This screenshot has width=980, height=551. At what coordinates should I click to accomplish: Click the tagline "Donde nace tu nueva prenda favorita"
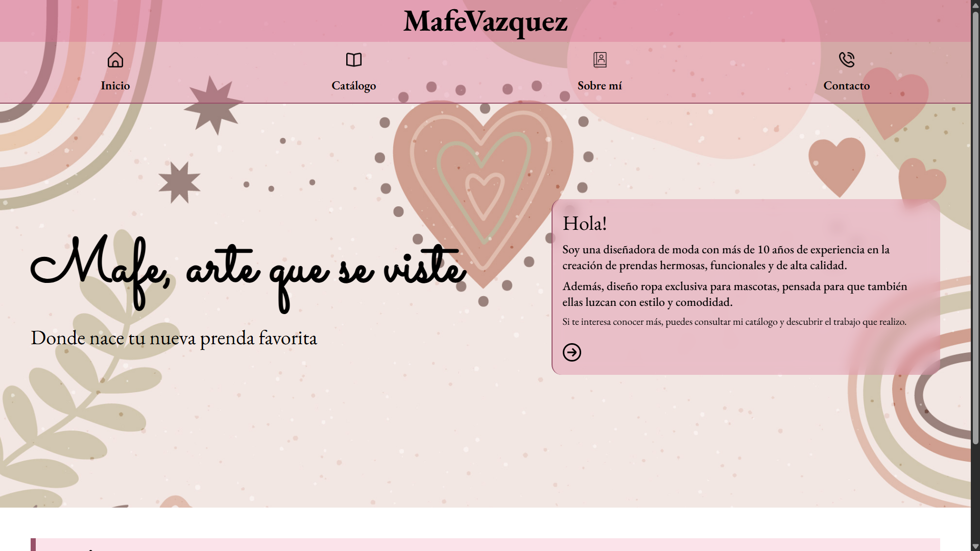pos(174,338)
